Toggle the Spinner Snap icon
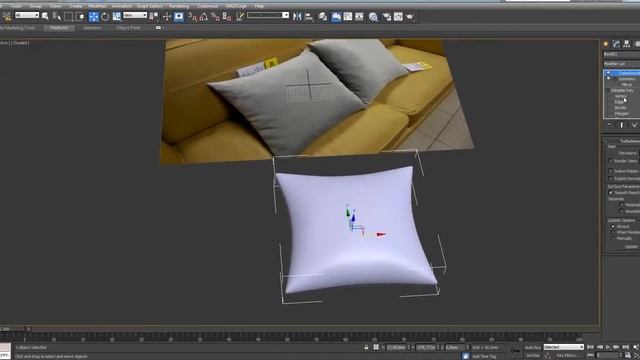Screen dimensions: 640x360 [227, 16]
